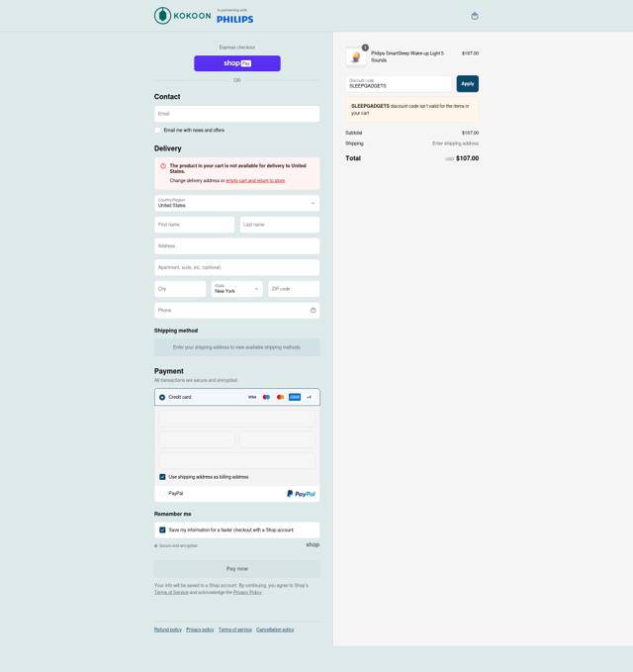Uncheck Save my information for faster checkout
633x672 pixels.
(x=162, y=530)
